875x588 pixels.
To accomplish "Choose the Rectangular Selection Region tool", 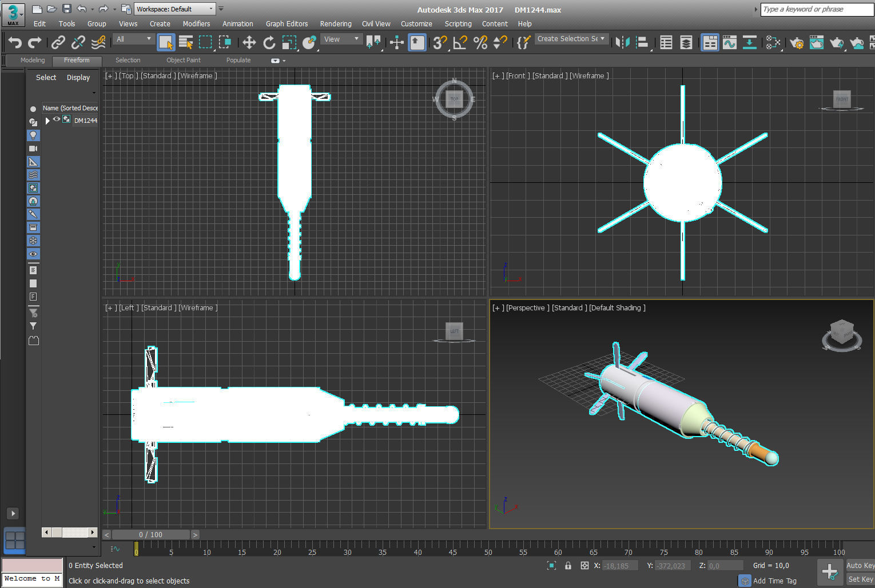I will coord(205,42).
